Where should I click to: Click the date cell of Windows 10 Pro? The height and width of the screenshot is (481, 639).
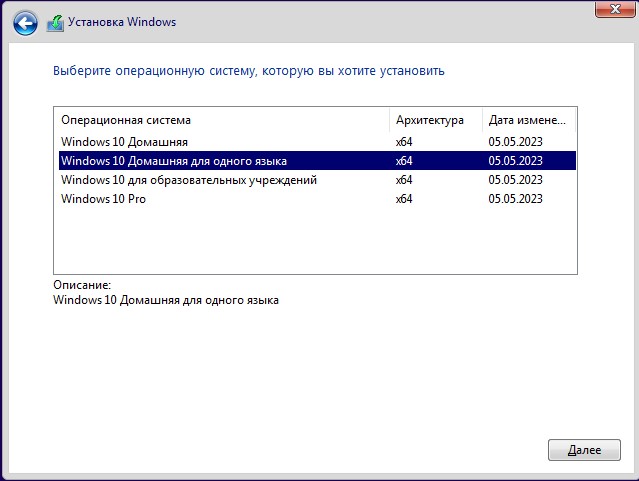click(x=515, y=199)
